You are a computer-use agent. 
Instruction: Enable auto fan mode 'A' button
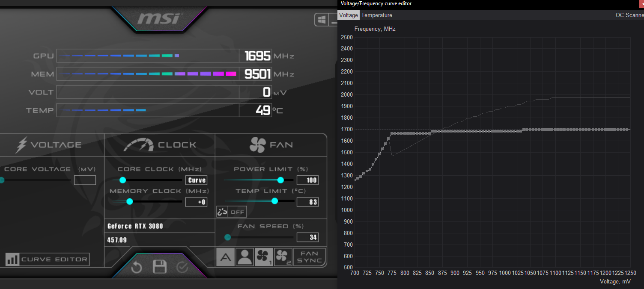(x=225, y=257)
